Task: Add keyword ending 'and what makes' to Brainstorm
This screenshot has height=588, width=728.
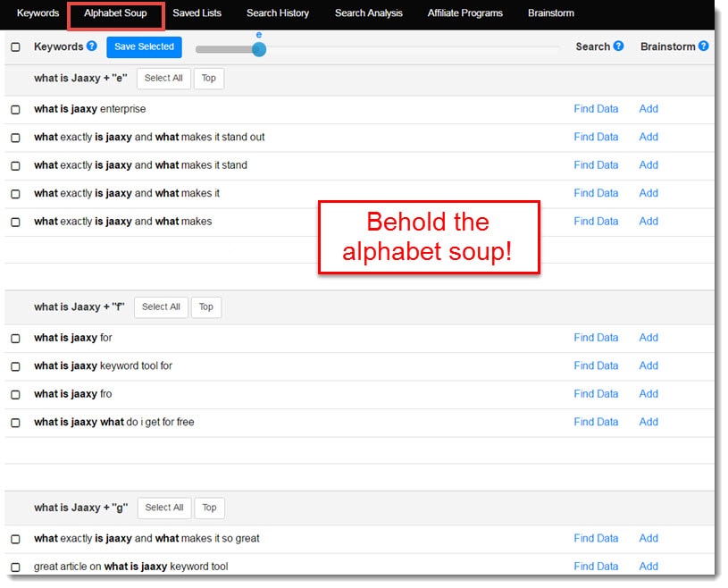Action: [649, 221]
